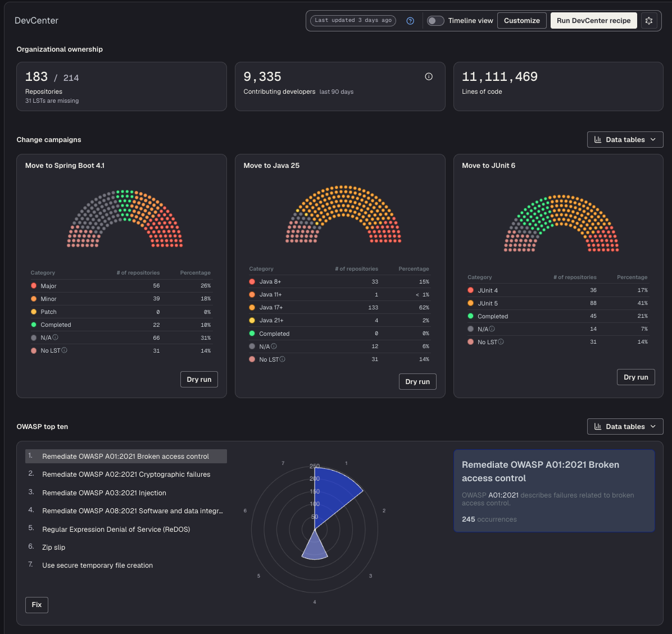672x634 pixels.
Task: Click info icon next to Java 25 N/A
Action: tap(274, 346)
